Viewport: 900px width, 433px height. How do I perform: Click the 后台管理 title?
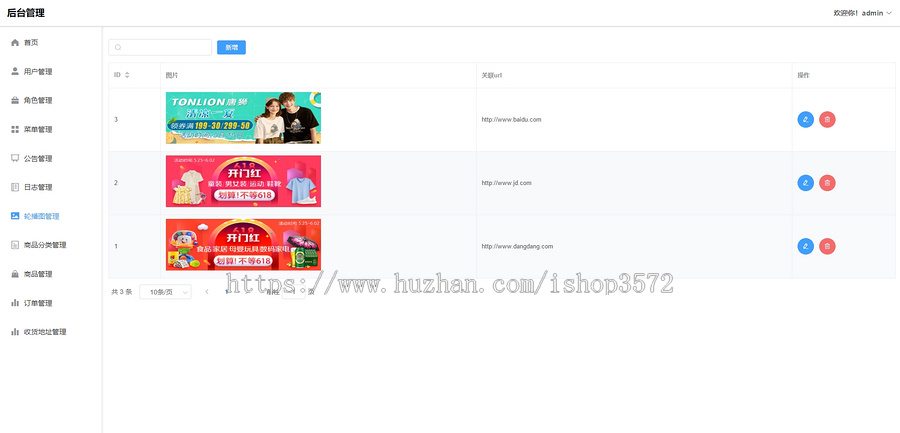click(x=26, y=13)
